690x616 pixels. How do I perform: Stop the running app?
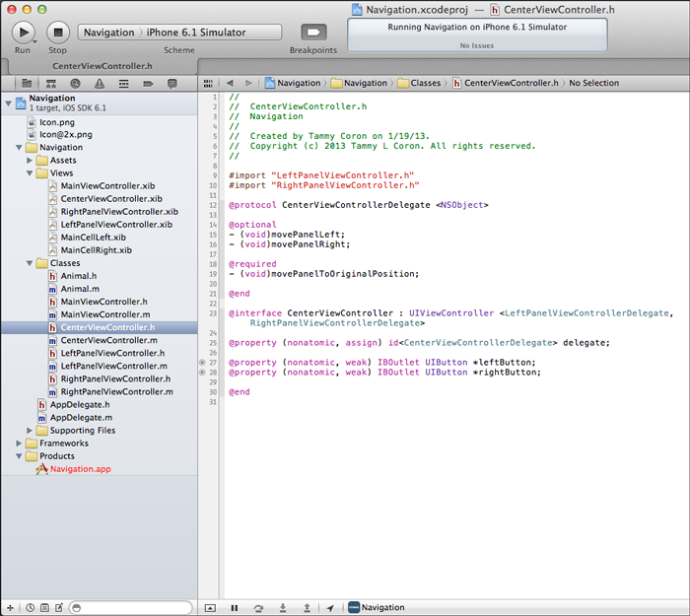click(x=57, y=32)
